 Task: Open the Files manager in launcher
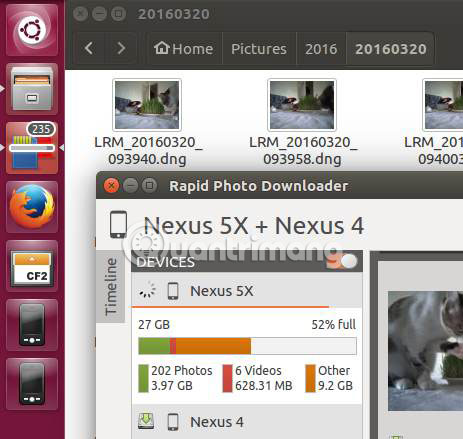(x=32, y=89)
